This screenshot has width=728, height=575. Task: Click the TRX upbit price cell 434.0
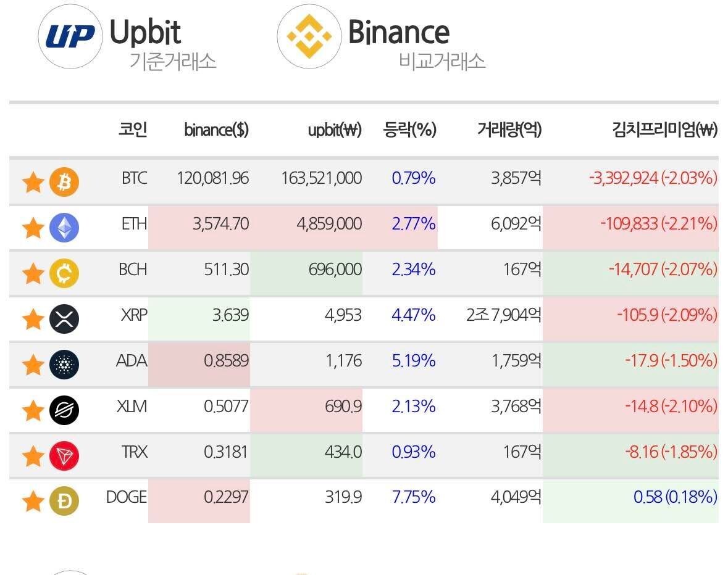pos(345,452)
